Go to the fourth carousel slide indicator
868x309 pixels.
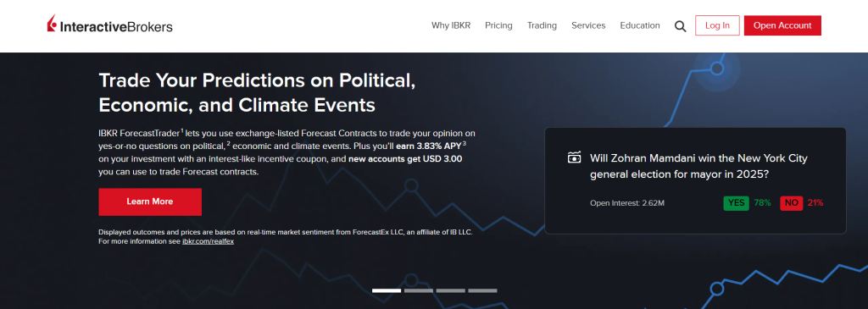pyautogui.click(x=482, y=290)
